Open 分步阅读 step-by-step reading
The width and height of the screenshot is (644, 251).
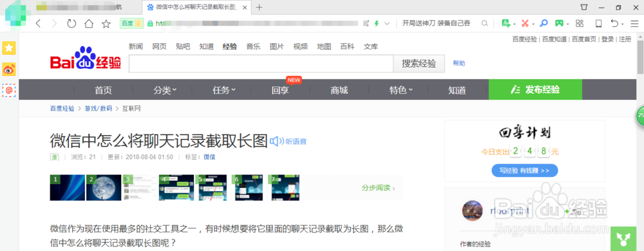click(x=378, y=188)
